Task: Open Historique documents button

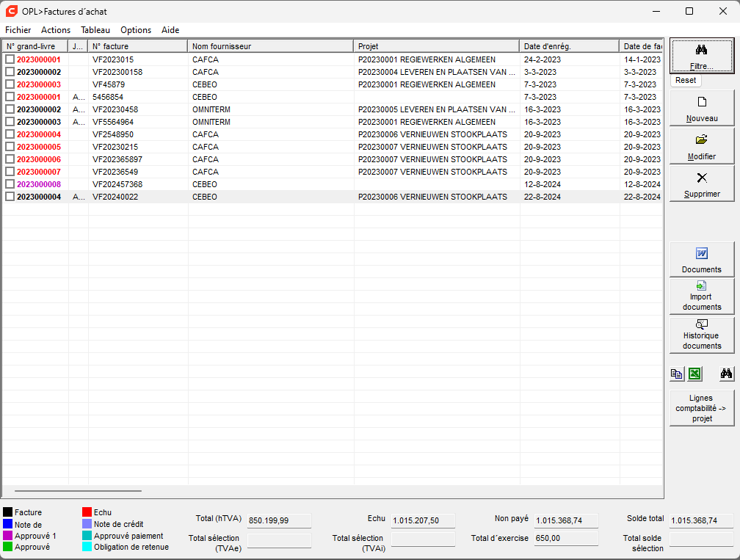Action: pos(702,335)
